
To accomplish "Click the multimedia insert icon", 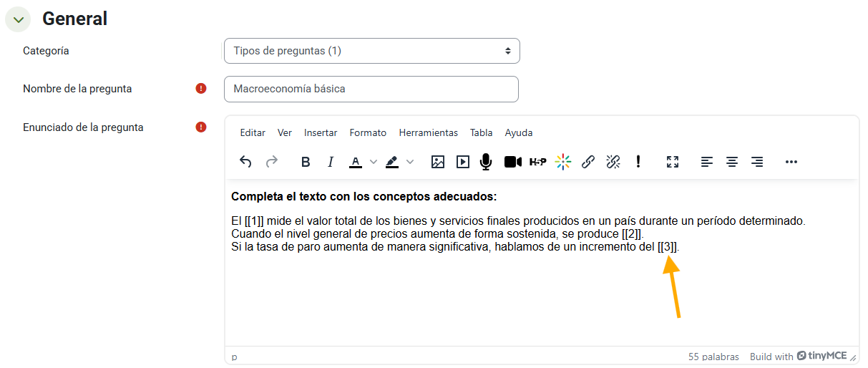I will (463, 162).
